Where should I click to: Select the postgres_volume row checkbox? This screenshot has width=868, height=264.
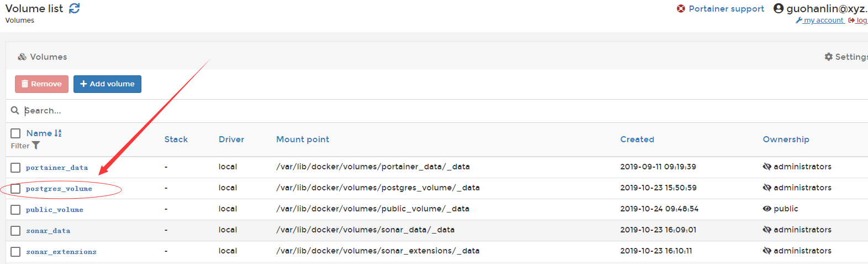[x=15, y=189]
